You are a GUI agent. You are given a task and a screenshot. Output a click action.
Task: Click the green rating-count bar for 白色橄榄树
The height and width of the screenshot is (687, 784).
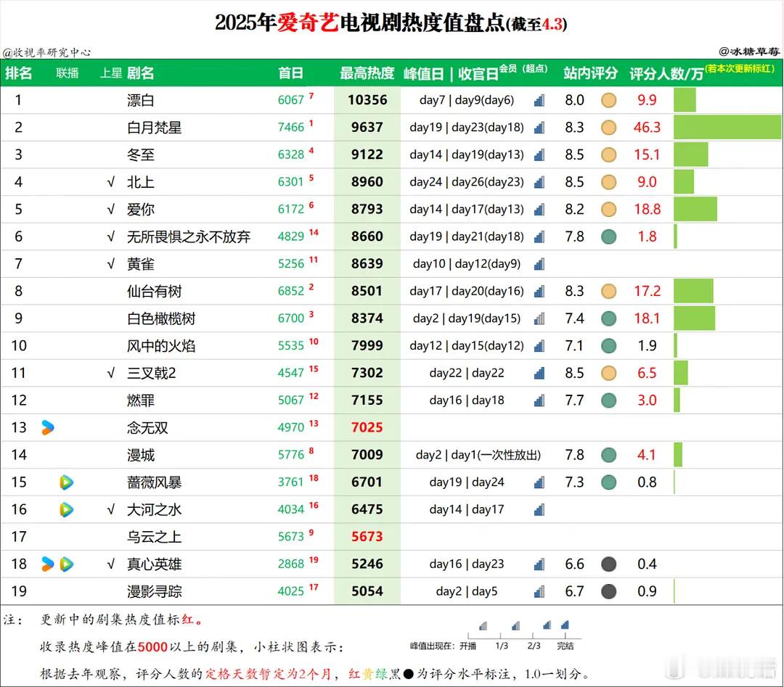tap(695, 318)
